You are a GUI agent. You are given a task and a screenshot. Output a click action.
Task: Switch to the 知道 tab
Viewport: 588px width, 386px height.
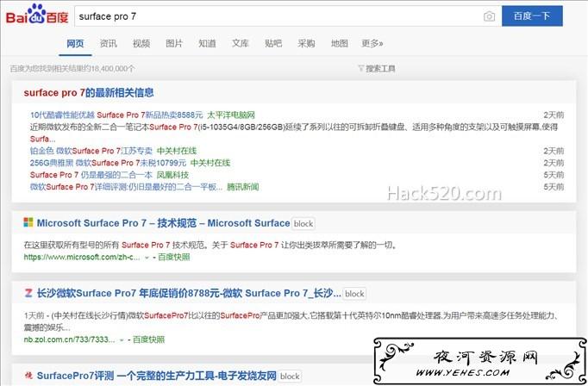(x=207, y=43)
